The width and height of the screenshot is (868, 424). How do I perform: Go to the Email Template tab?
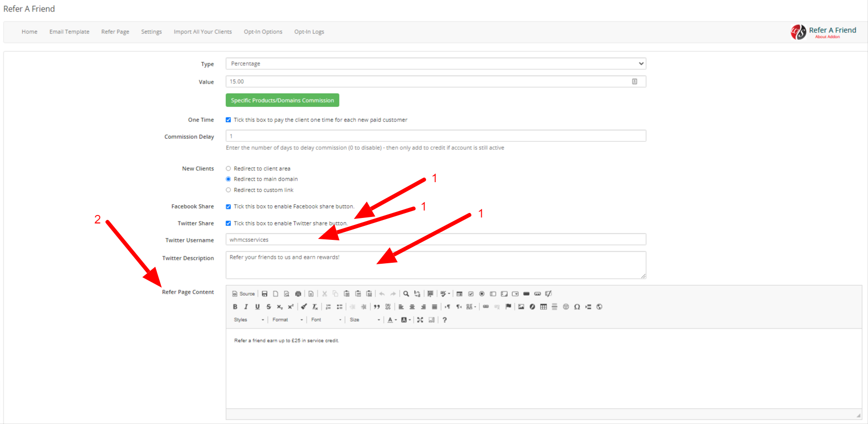click(69, 32)
